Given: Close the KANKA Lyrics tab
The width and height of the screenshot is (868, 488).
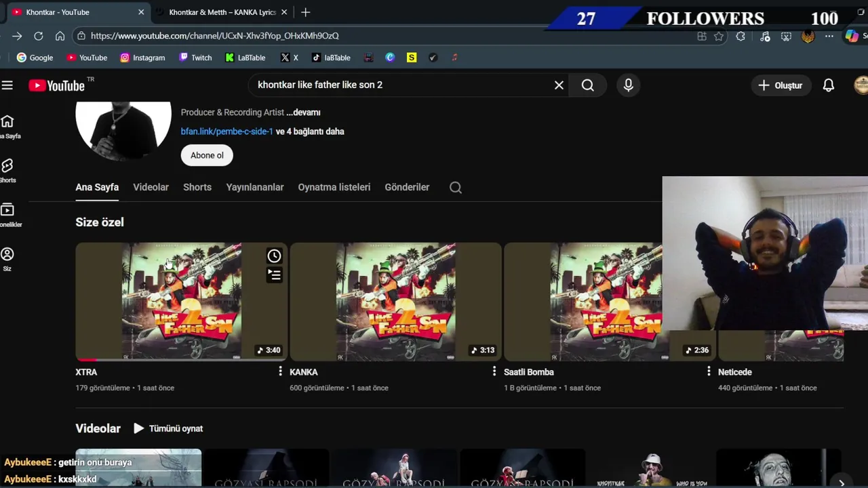Looking at the screenshot, I should coord(284,12).
